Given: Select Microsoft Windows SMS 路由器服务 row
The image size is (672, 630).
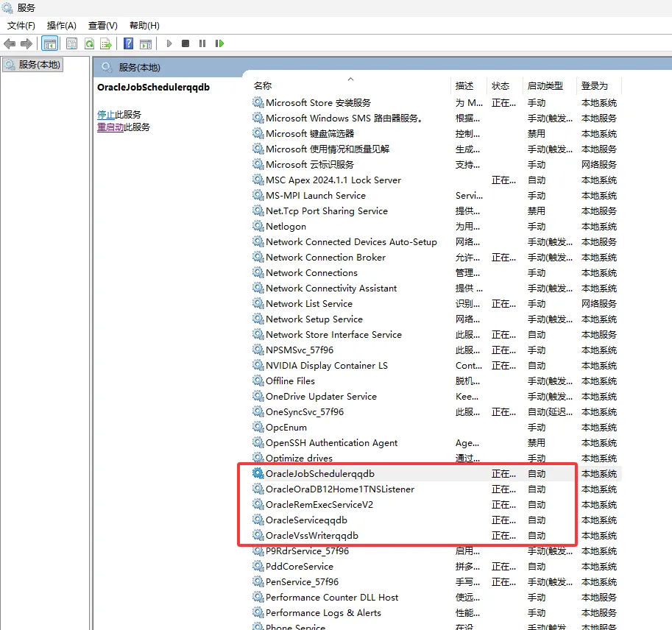Looking at the screenshot, I should [x=435, y=118].
